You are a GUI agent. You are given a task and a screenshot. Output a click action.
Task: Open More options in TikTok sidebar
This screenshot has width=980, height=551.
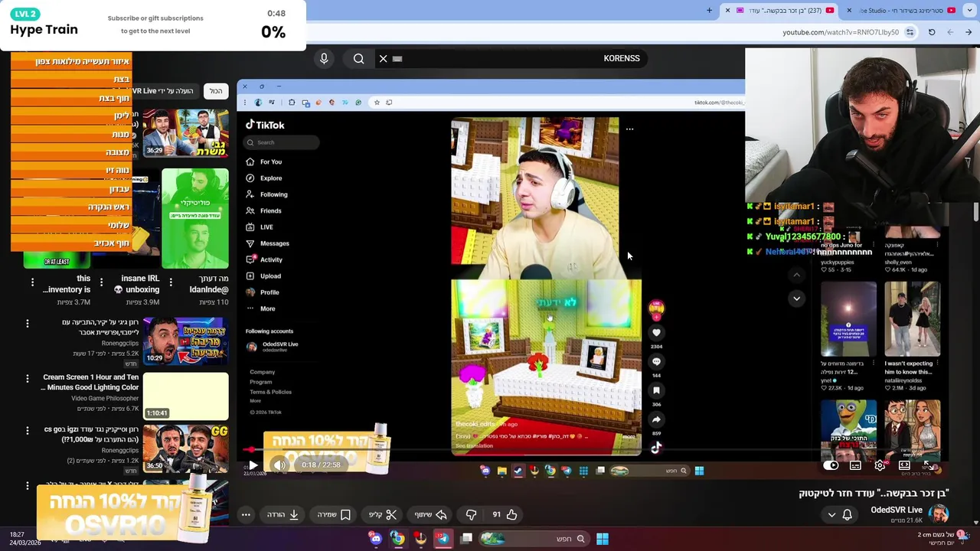(x=261, y=308)
